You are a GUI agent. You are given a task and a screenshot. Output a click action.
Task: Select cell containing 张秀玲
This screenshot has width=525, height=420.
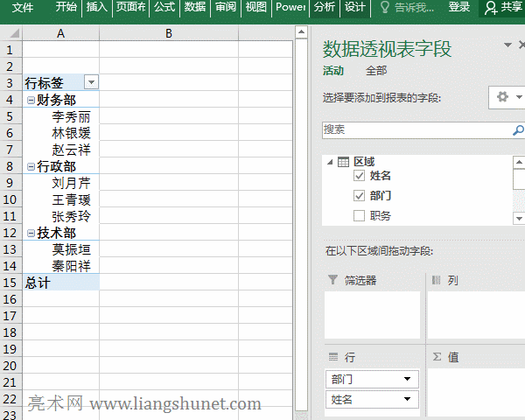61,216
